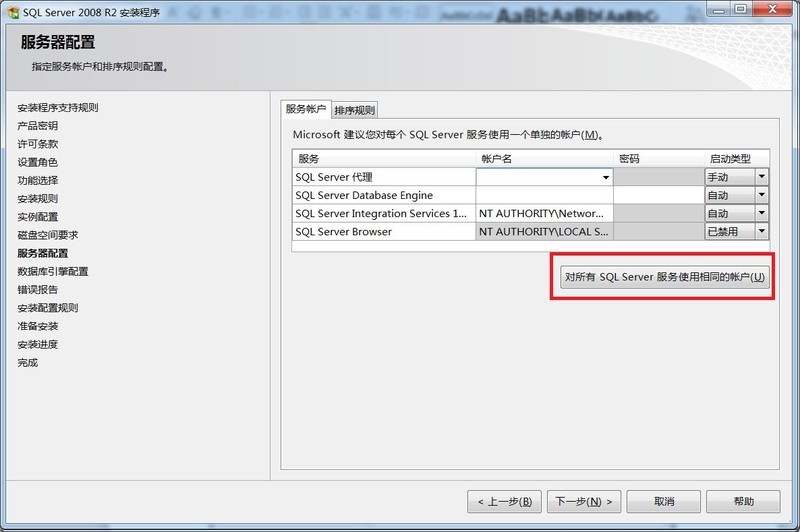
Task: Switch to the 排序规则 tab
Action: coord(354,110)
